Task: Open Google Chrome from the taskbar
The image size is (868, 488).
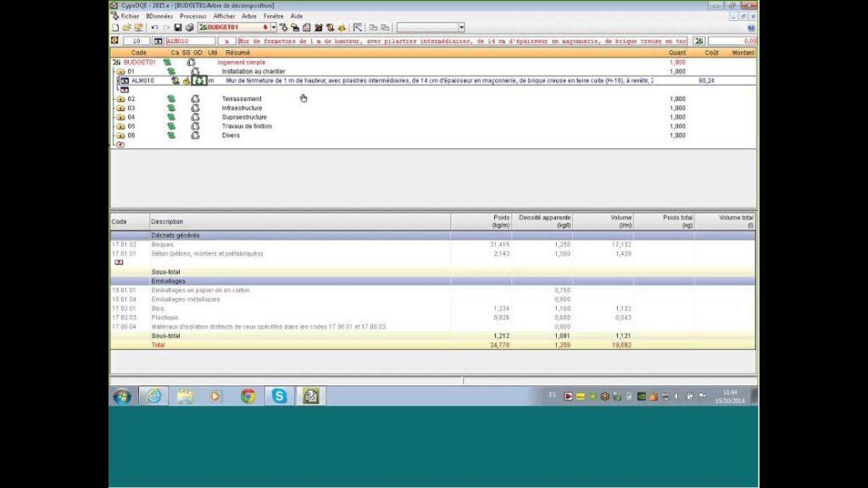Action: (x=248, y=396)
